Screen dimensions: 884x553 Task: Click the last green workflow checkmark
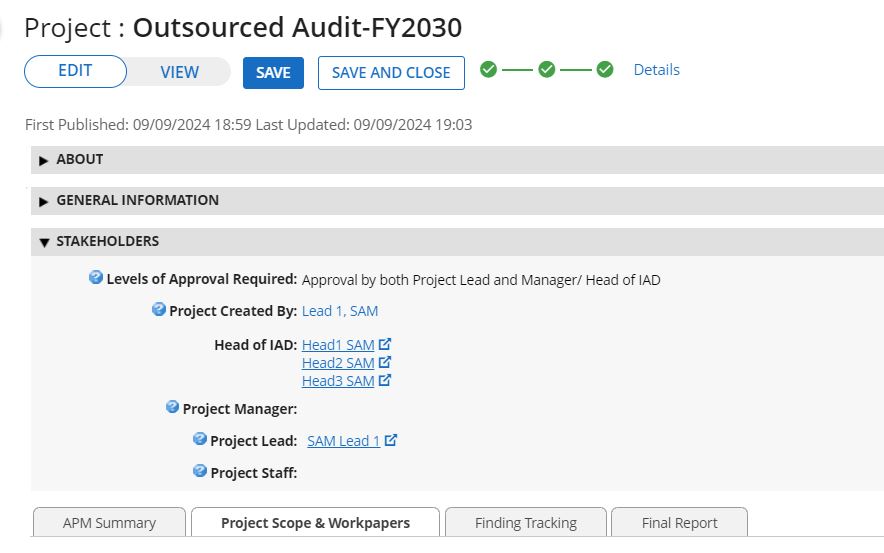point(605,69)
